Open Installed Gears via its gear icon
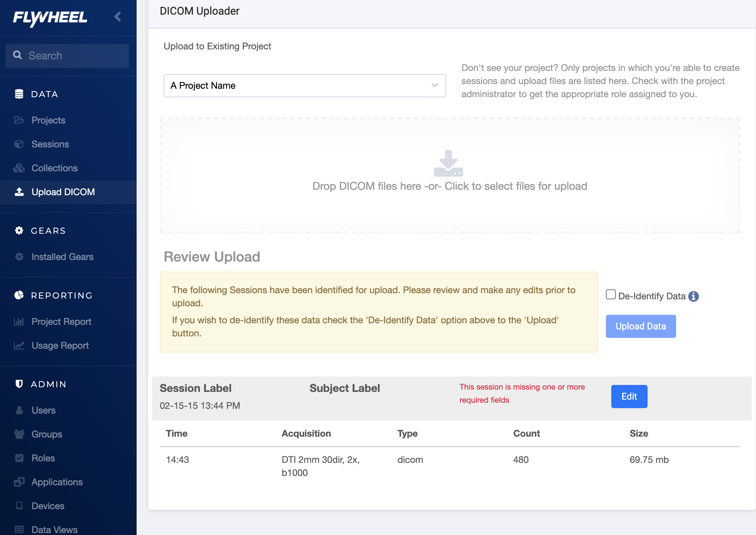The height and width of the screenshot is (535, 756). click(x=20, y=257)
